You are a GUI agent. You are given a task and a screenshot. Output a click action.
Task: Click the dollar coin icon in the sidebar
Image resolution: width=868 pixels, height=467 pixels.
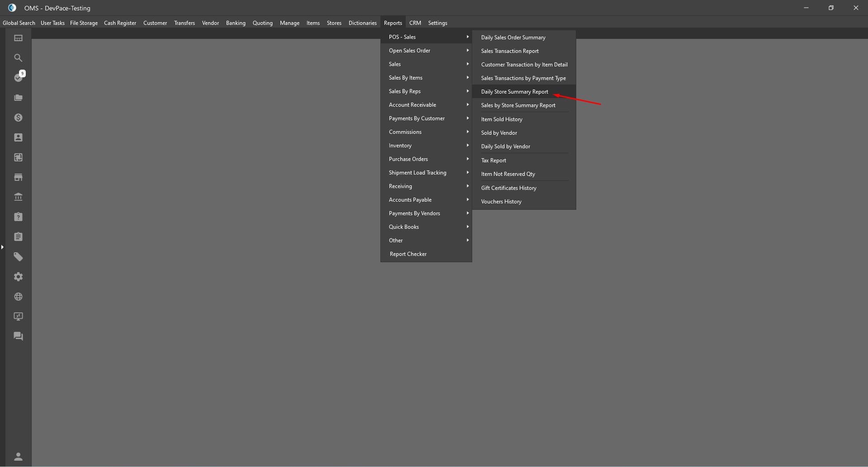tap(18, 118)
